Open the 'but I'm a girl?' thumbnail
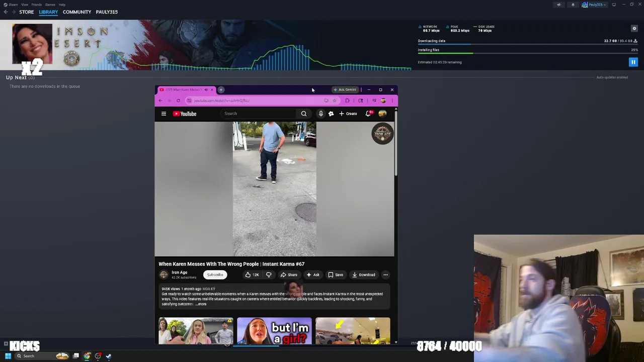Screen dimensions: 644x362 (274, 331)
